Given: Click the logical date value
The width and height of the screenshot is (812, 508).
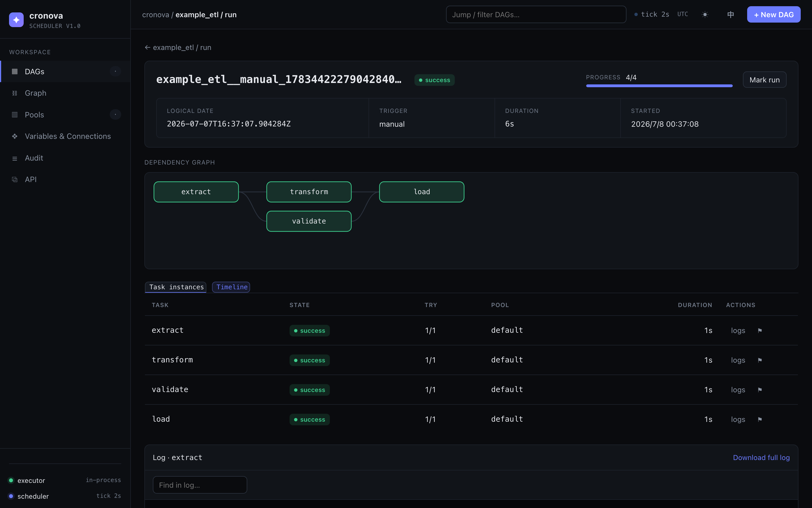Looking at the screenshot, I should coord(229,124).
